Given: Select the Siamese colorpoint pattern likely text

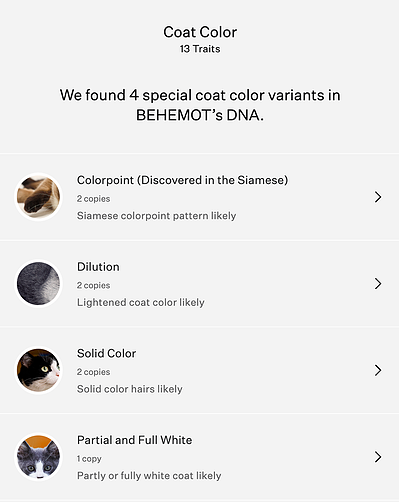Looking at the screenshot, I should click(x=156, y=216).
